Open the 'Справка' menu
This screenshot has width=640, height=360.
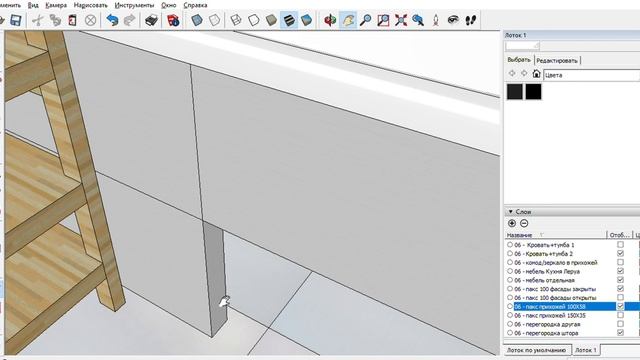coord(195,5)
